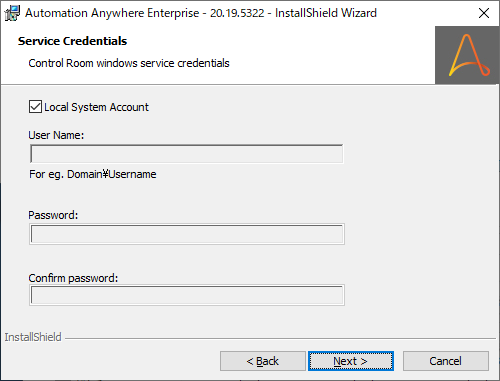Click the User Name label

click(56, 135)
